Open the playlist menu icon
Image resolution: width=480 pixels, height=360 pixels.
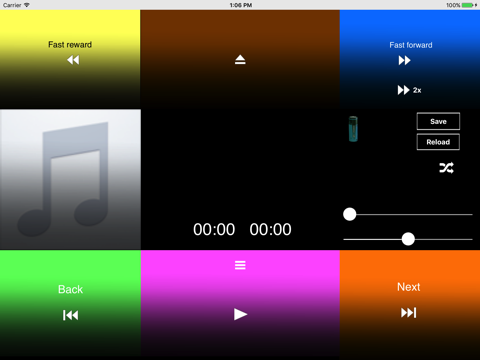point(240,265)
